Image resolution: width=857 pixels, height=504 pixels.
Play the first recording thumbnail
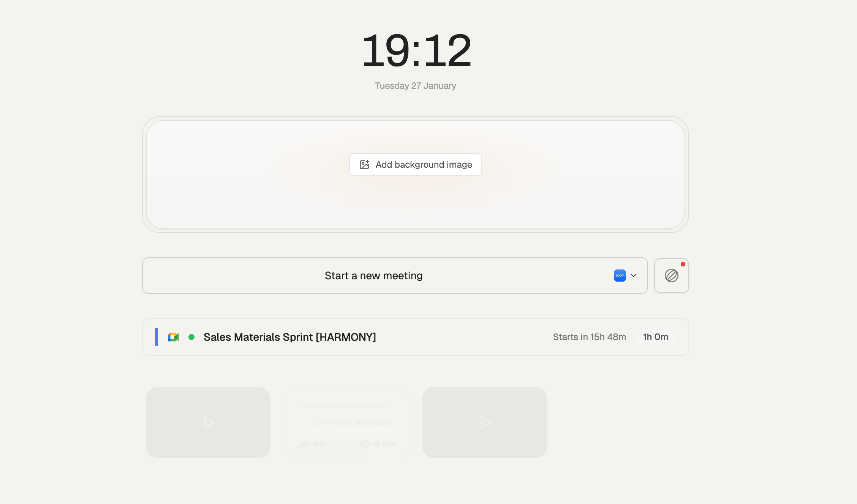pyautogui.click(x=208, y=422)
